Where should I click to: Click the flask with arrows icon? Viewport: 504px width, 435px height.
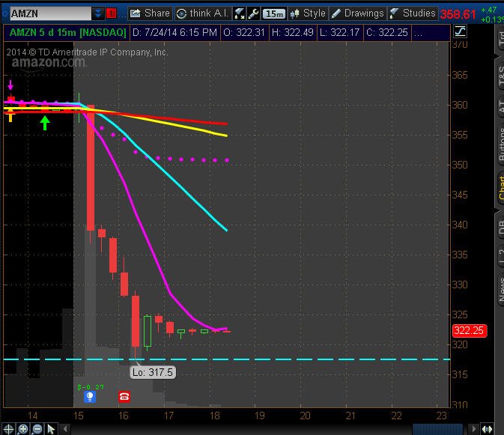(239, 13)
